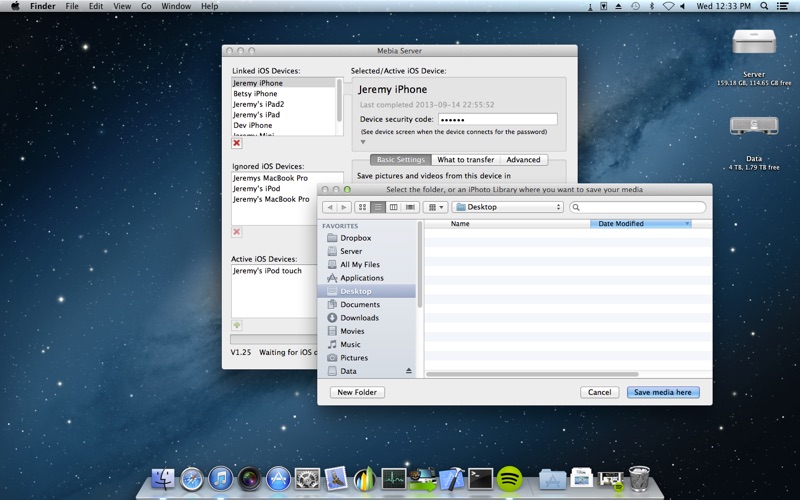Screen dimensions: 800x500
Task: Click the Wi-Fi menu bar icon
Action: pyautogui.click(x=668, y=6)
